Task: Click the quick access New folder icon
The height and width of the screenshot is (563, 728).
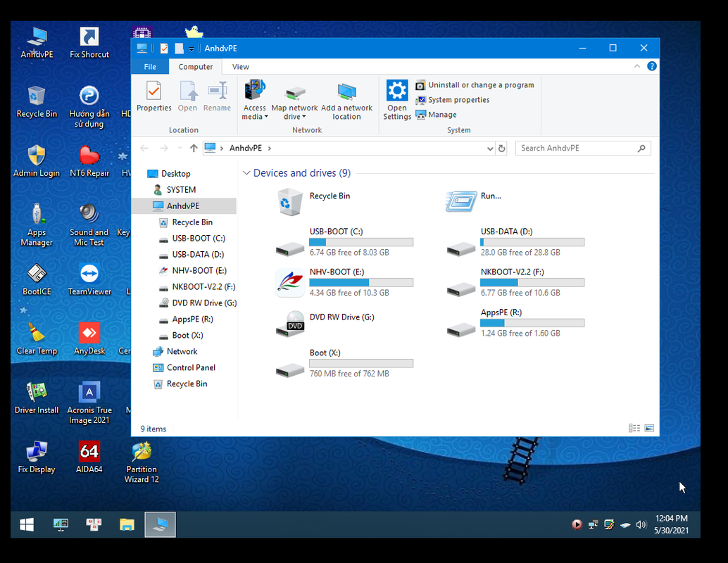Action: coord(179,49)
